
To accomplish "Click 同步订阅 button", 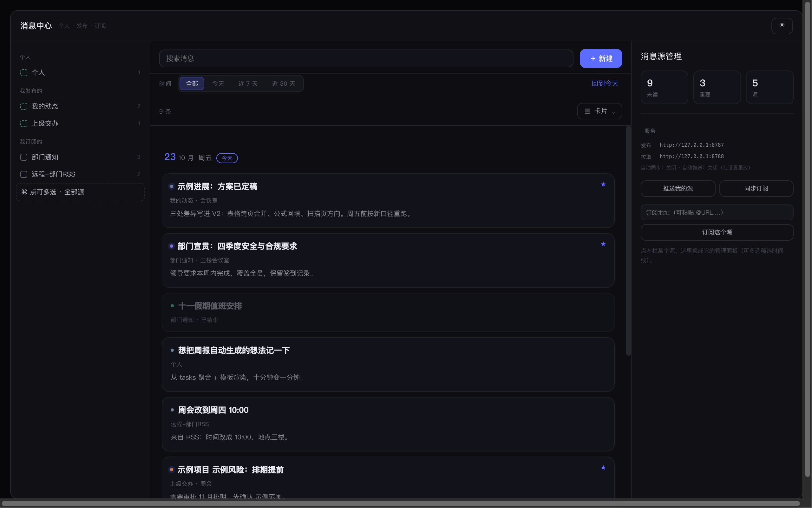I will coord(756,189).
